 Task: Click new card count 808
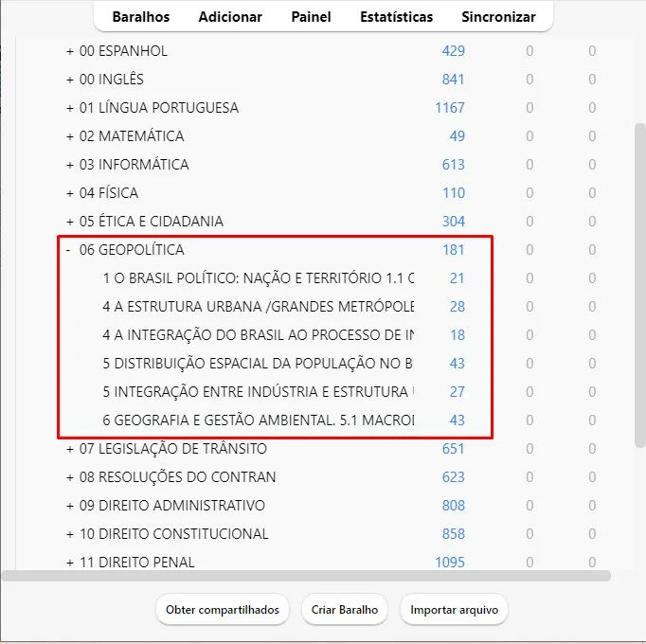(x=453, y=506)
